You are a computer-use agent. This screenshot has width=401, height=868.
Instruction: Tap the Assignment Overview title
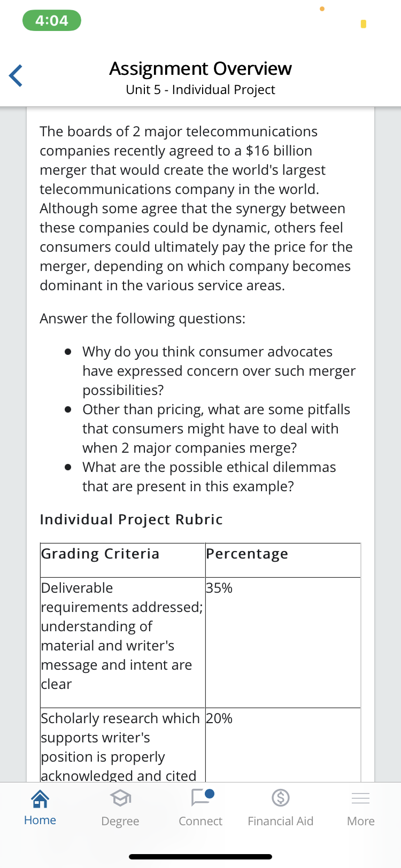pos(200,68)
